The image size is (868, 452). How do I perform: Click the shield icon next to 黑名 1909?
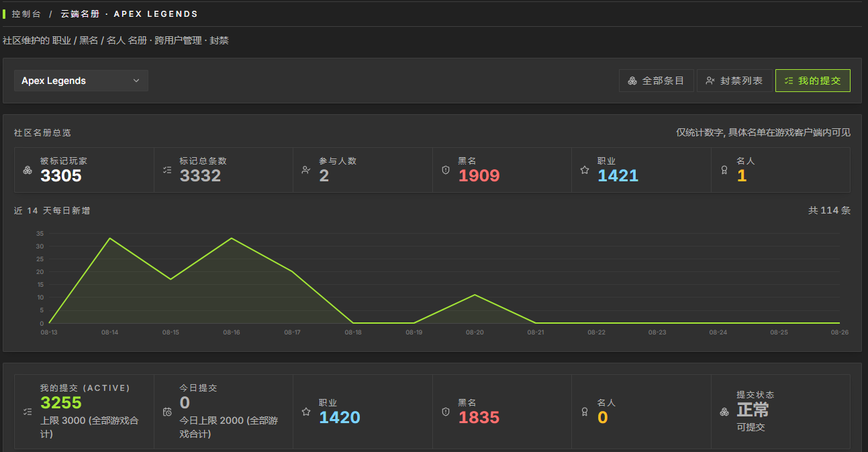coord(446,170)
